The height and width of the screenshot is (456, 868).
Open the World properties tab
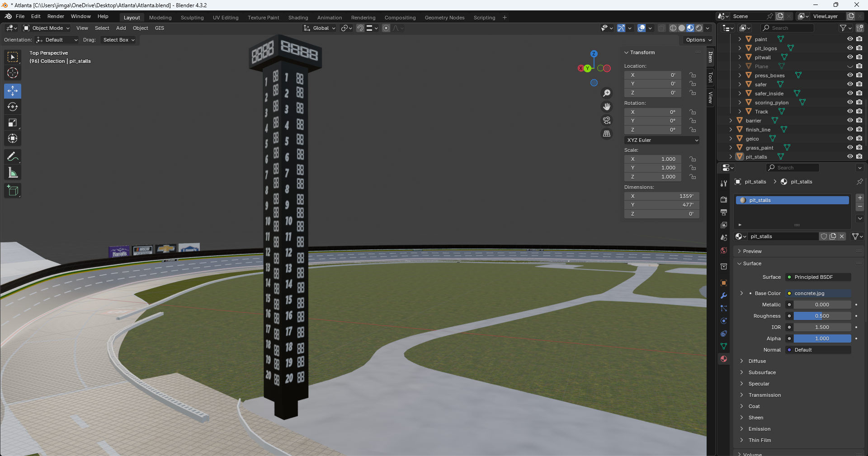click(x=724, y=250)
